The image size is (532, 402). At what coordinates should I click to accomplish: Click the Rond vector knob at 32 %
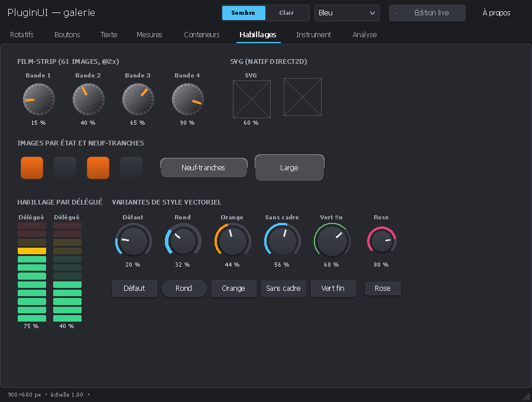coord(183,241)
